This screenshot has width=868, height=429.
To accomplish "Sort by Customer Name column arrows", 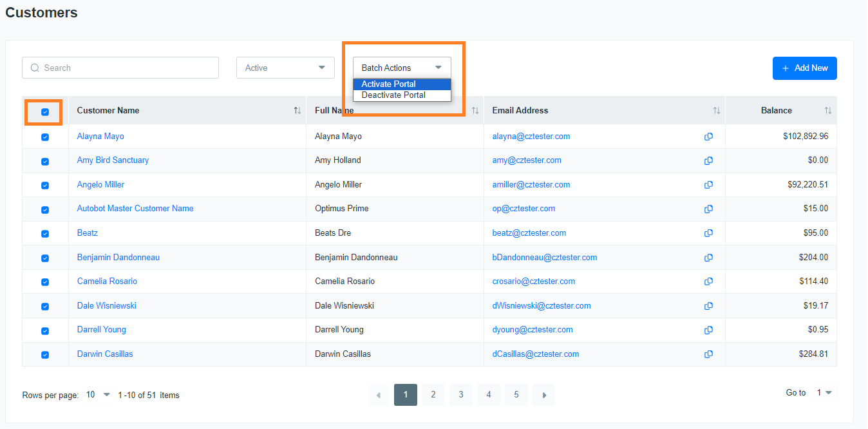I will click(297, 111).
